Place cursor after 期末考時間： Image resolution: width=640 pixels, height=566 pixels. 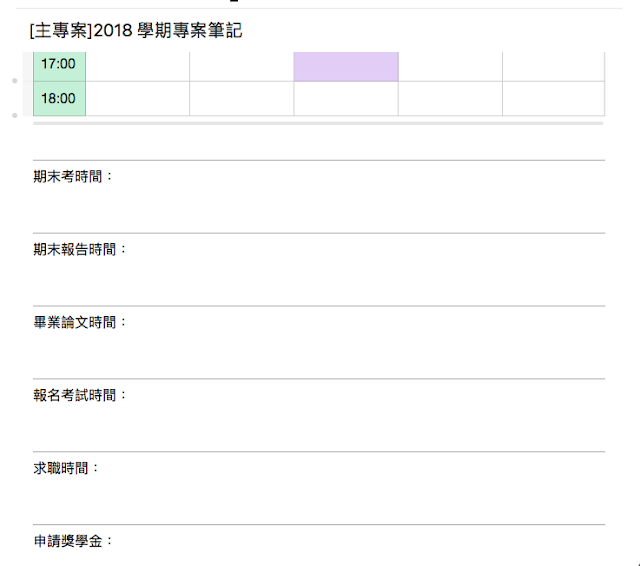(114, 177)
